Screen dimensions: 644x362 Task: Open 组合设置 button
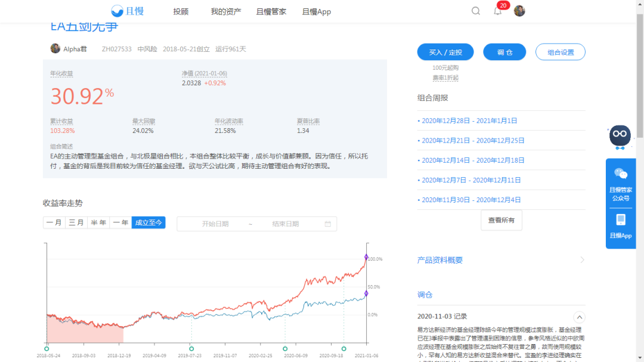pos(560,52)
